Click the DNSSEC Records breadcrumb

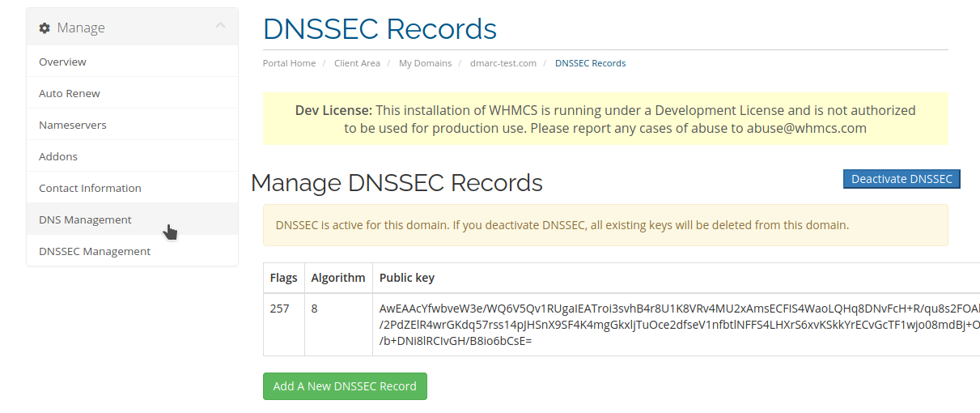point(590,63)
